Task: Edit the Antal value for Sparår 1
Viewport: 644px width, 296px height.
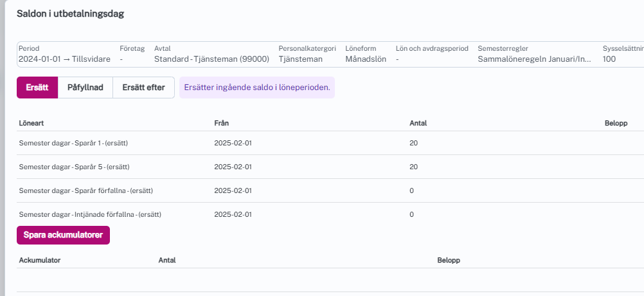Action: click(x=413, y=143)
